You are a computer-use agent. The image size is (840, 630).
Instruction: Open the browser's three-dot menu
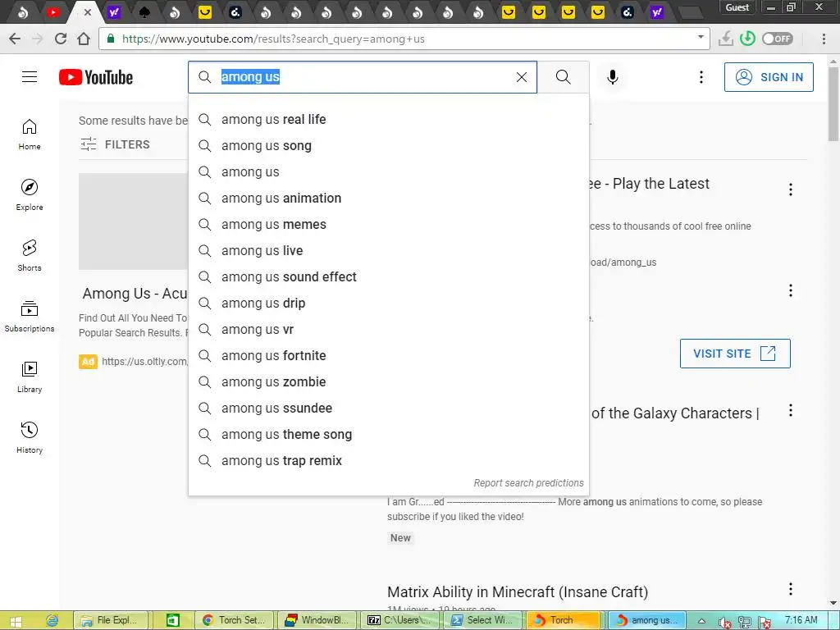pyautogui.click(x=824, y=39)
